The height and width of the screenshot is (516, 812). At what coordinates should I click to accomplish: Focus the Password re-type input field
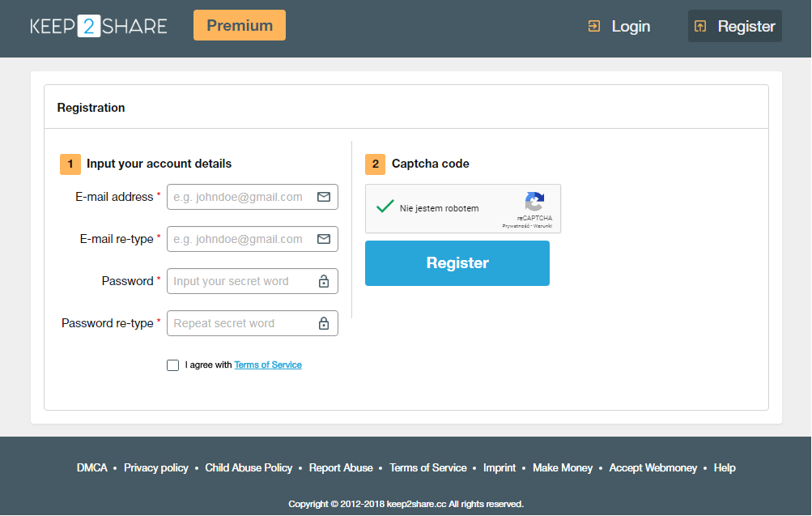[253, 322]
